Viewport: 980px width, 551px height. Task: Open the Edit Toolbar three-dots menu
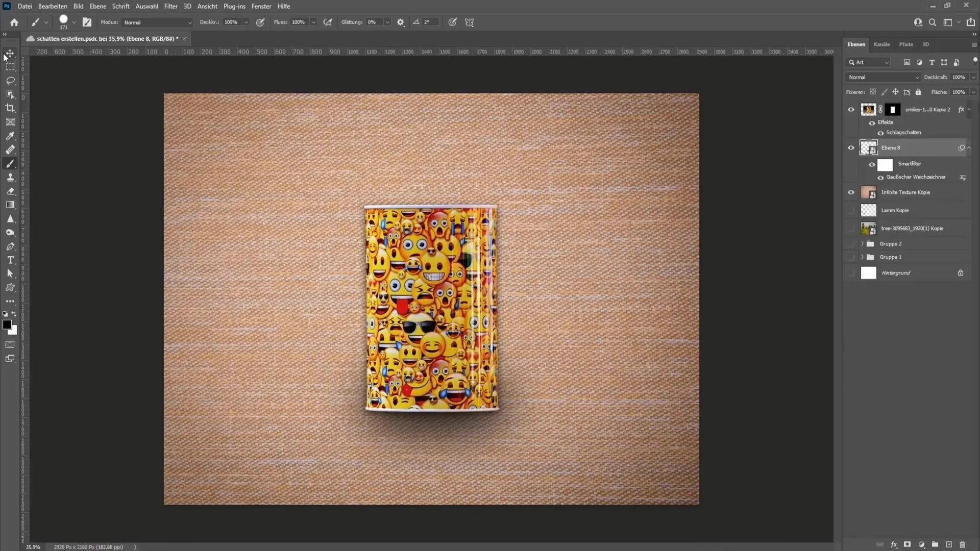10,301
